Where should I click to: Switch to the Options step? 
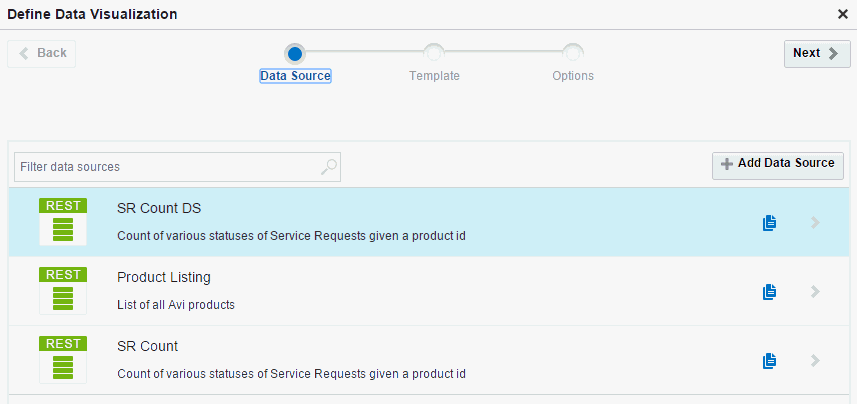click(x=573, y=53)
